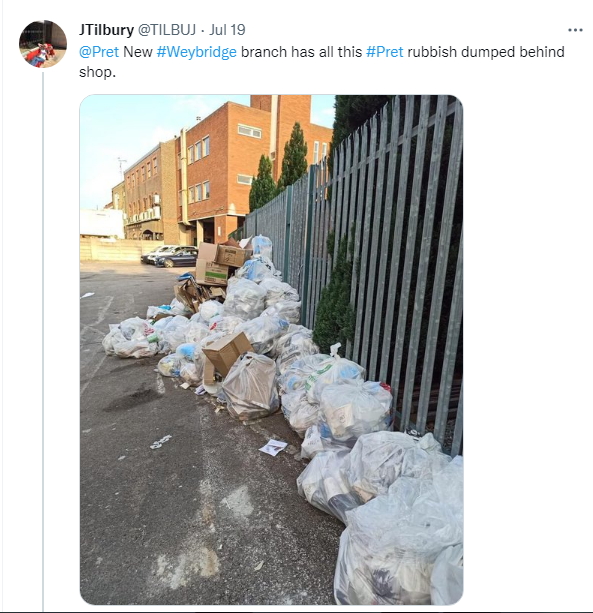Open the Jul 19 timestamp link

[x=227, y=30]
